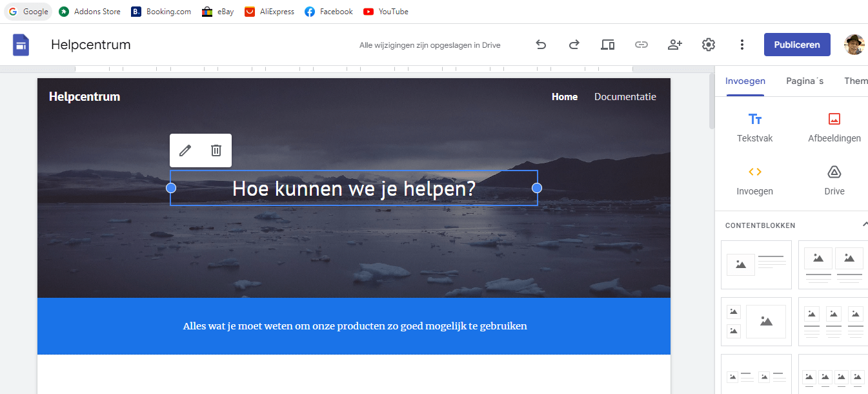Image resolution: width=868 pixels, height=394 pixels.
Task: Choose the Invoegen embed code option
Action: tap(755, 181)
